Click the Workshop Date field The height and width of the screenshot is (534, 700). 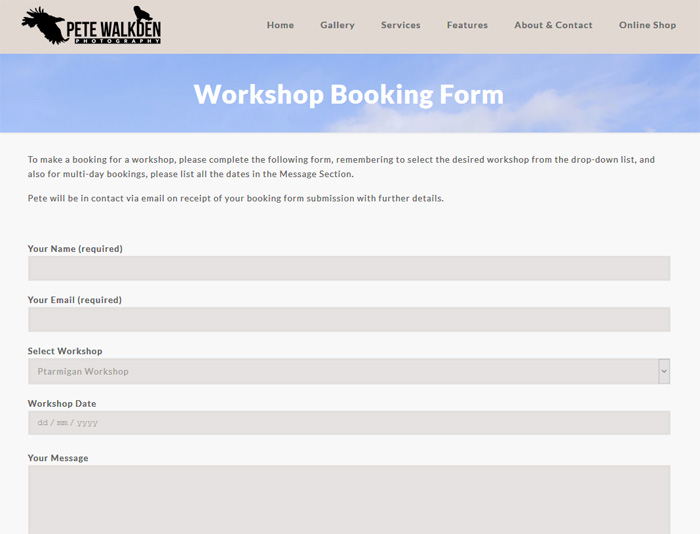coord(349,423)
